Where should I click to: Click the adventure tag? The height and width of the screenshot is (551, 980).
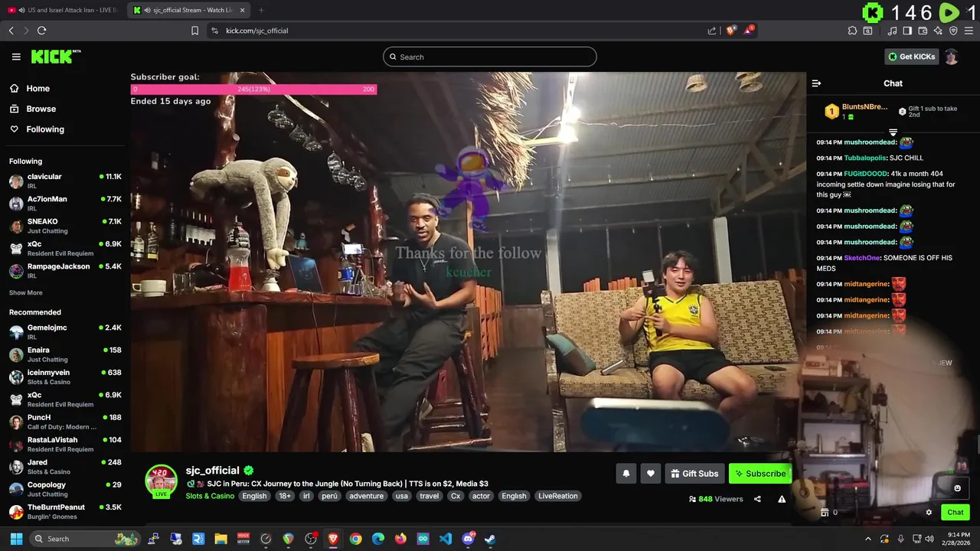(x=367, y=496)
